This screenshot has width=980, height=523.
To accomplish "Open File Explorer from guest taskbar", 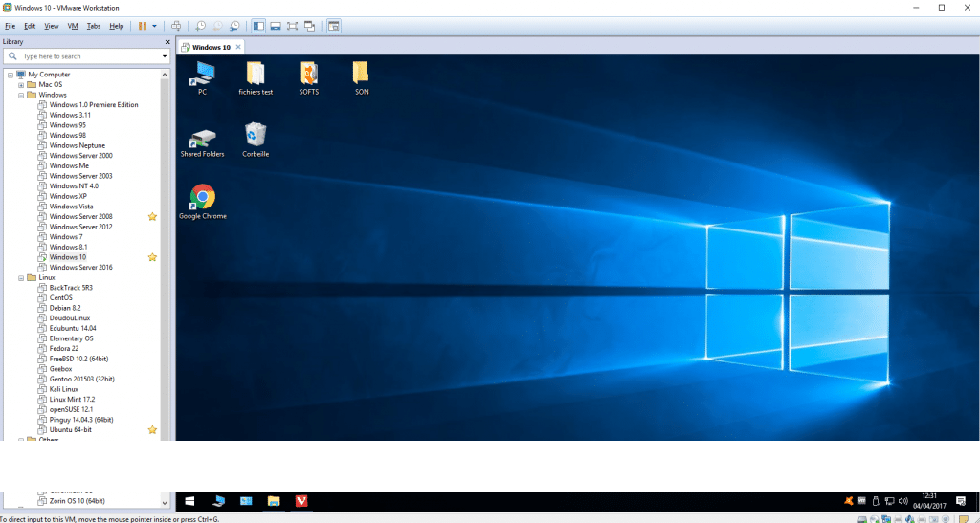I will [x=273, y=501].
